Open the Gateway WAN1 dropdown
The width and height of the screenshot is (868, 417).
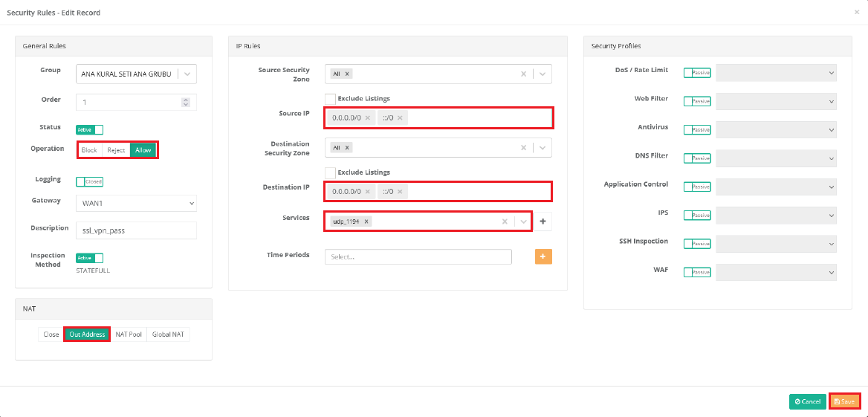[x=136, y=203]
